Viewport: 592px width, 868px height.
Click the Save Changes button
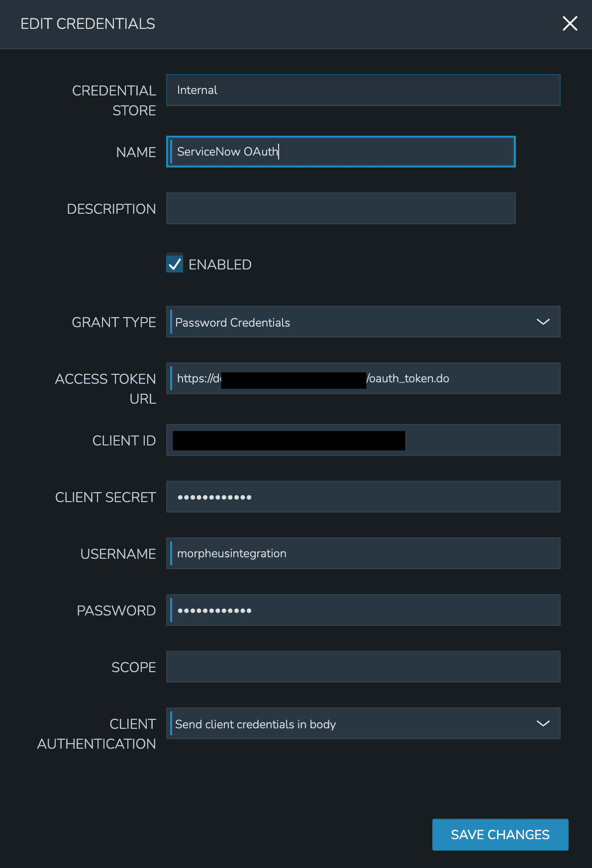499,835
